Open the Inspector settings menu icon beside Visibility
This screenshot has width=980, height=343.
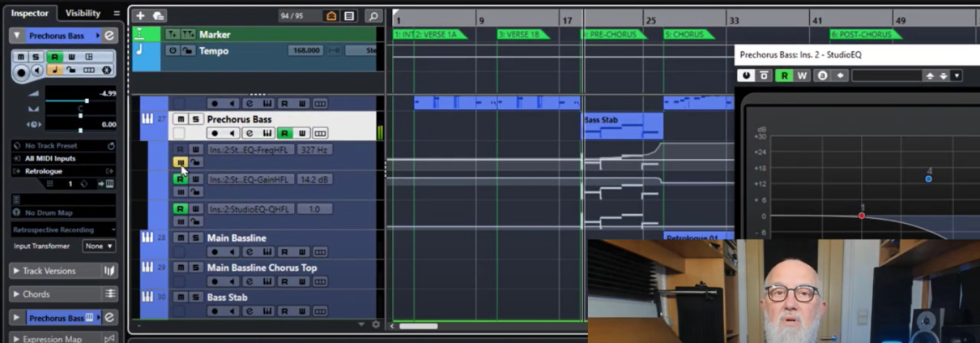coord(117,13)
